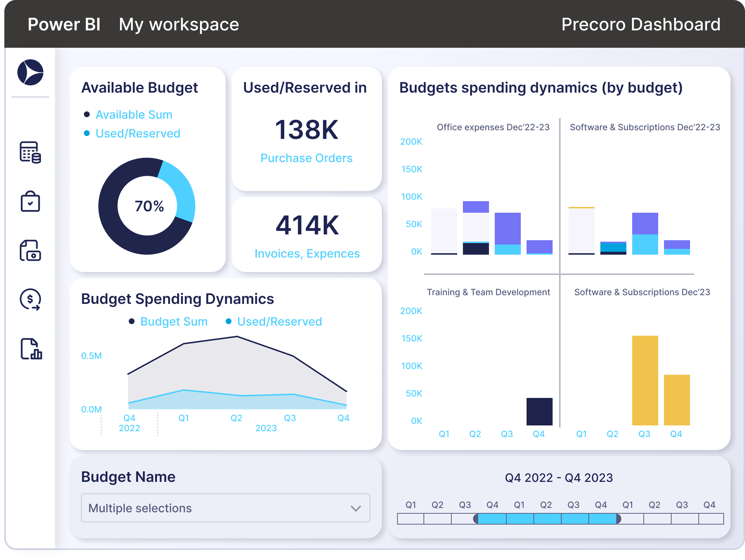Select My workspace in the top bar

[179, 24]
